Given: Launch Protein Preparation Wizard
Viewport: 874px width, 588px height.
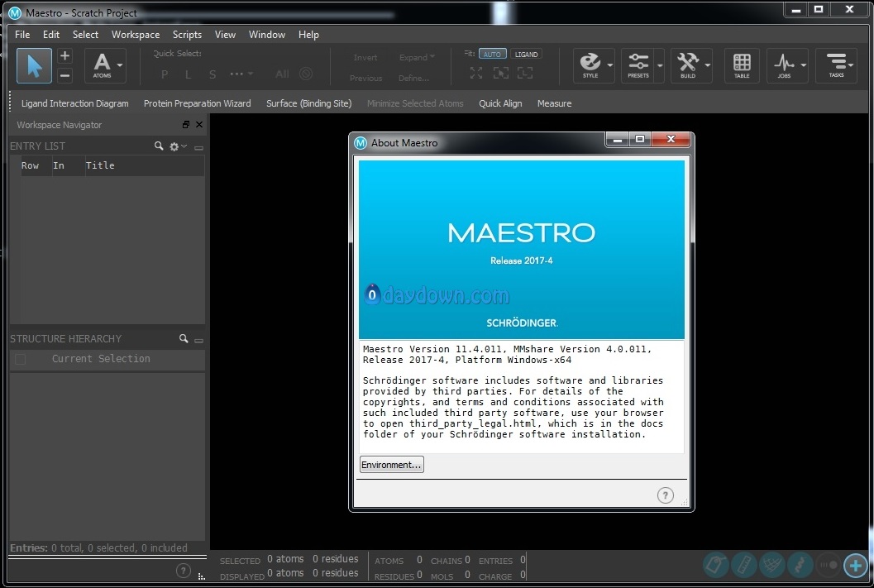Looking at the screenshot, I should (198, 103).
